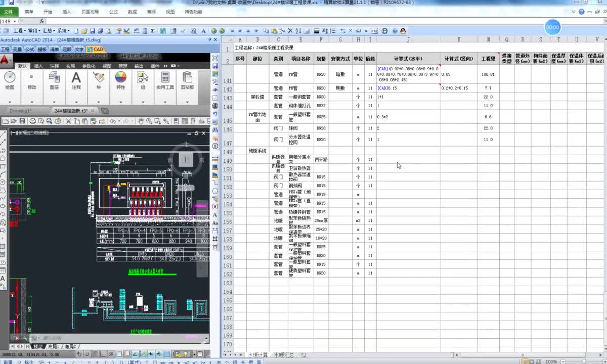Open the 特性 properties color wheel panel
The image size is (607, 364).
pos(120,81)
